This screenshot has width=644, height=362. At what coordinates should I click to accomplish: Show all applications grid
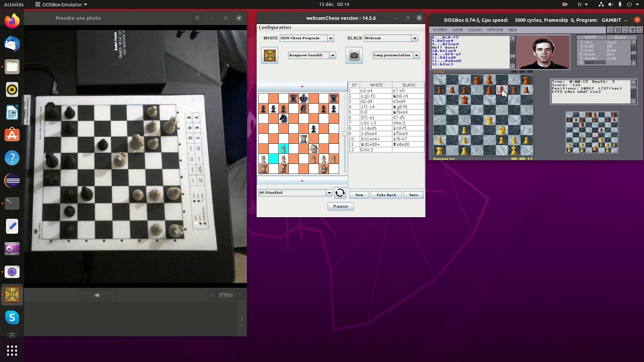click(12, 350)
